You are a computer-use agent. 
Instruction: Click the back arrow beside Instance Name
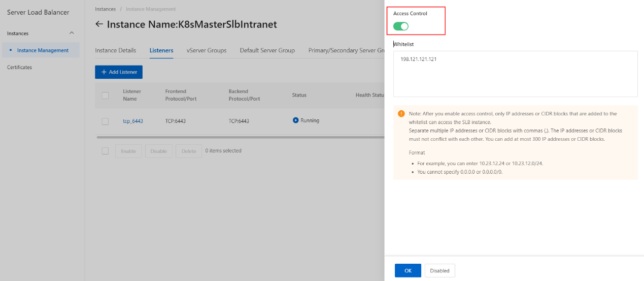[x=99, y=24]
